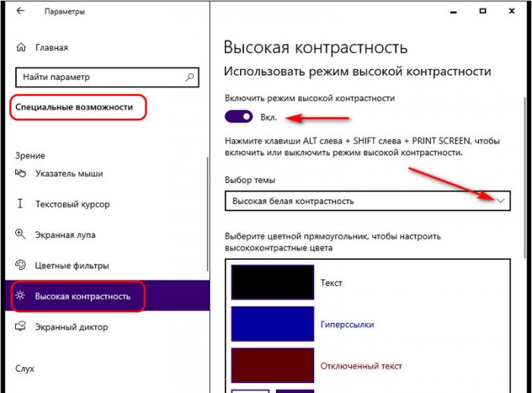Screen dimensions: 532x393
Task: Select the Указатель мыши mouse pointer icon
Action: 21,174
